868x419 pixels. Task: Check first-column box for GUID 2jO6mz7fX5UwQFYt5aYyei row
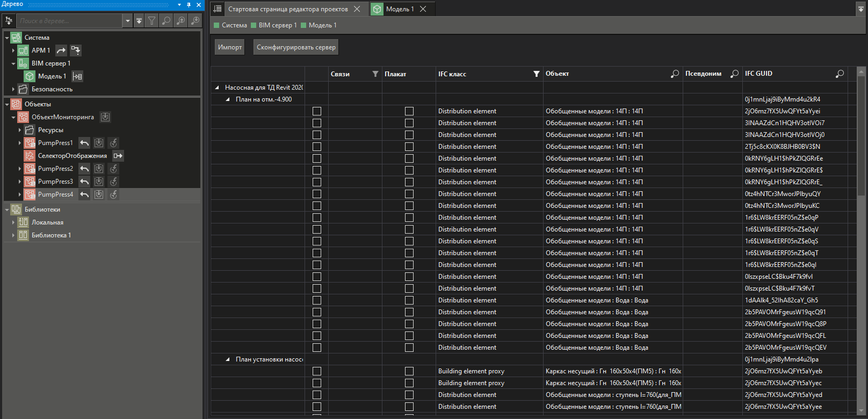[x=317, y=111]
